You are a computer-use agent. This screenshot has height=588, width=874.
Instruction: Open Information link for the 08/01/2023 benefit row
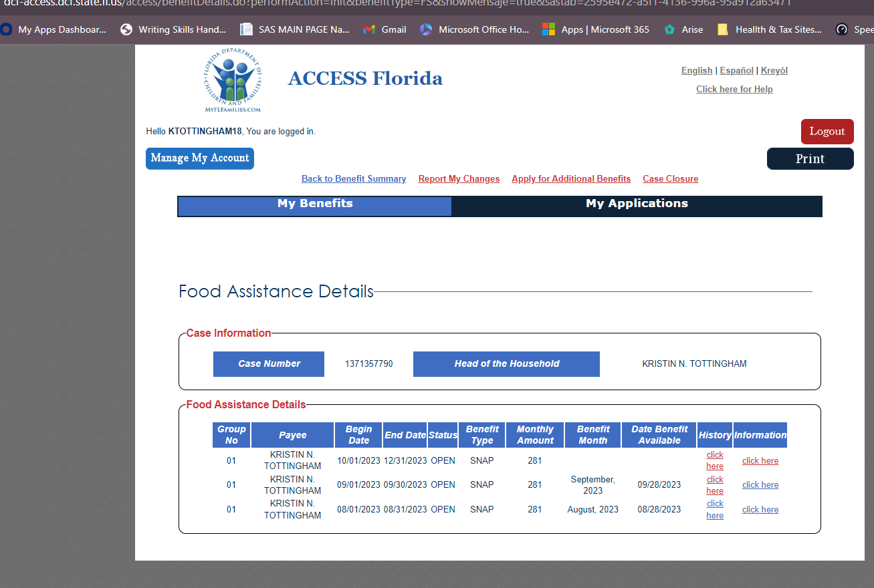pos(760,510)
